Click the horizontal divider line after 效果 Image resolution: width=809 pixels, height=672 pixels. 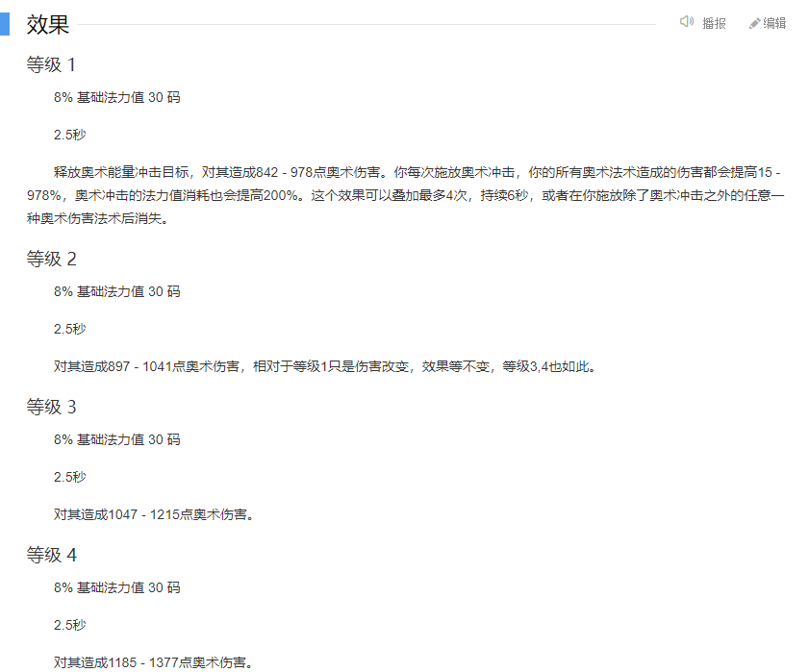pos(367,24)
